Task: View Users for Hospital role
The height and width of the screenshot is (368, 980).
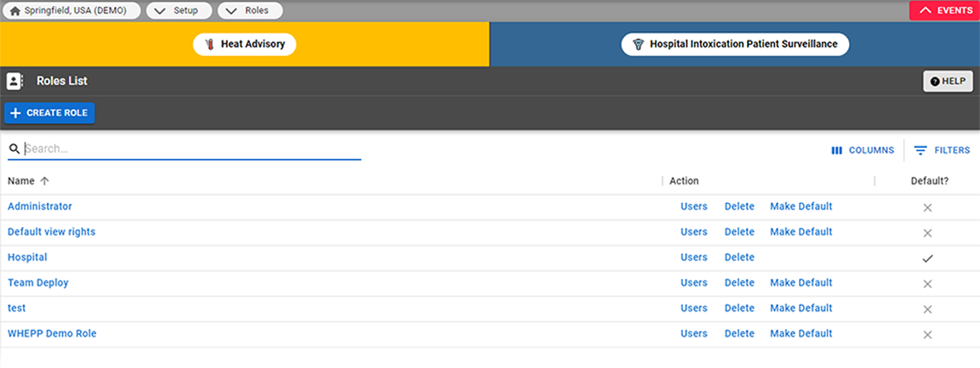Action: tap(694, 258)
